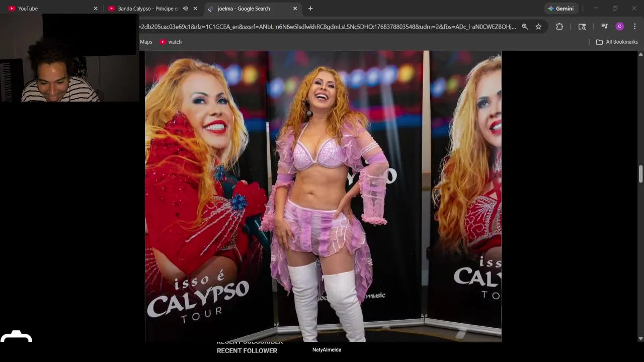Click the webcam overlay video
This screenshot has height=362, width=644.
[70, 58]
